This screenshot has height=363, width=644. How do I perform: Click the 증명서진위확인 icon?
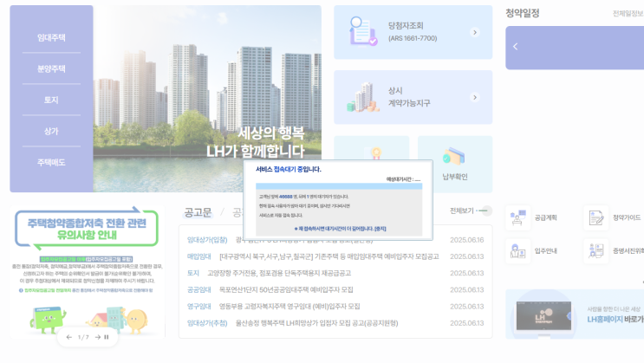click(x=596, y=251)
